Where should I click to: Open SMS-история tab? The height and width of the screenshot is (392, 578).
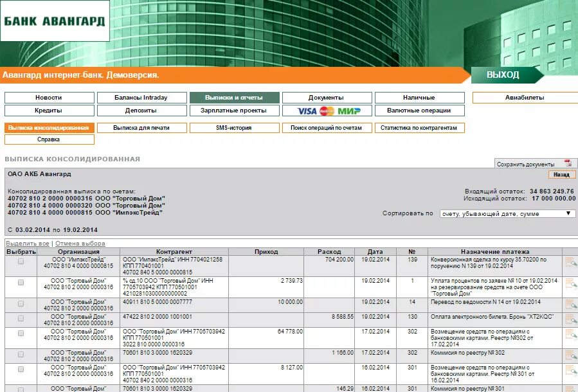coord(235,128)
